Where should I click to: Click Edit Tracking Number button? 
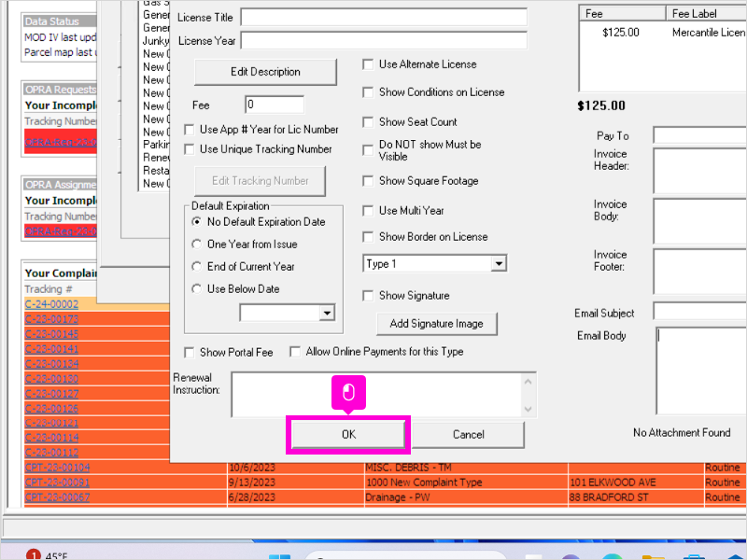click(261, 181)
